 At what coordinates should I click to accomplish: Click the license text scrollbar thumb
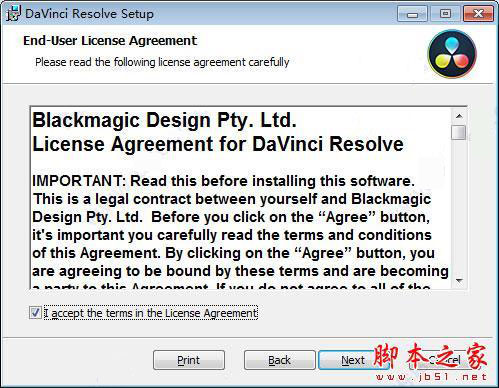tap(459, 132)
